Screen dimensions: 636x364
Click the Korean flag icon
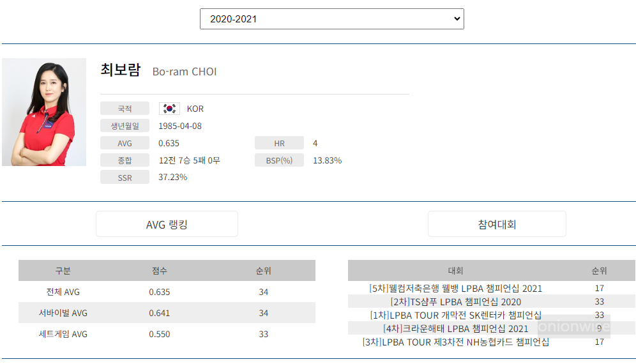(x=169, y=109)
